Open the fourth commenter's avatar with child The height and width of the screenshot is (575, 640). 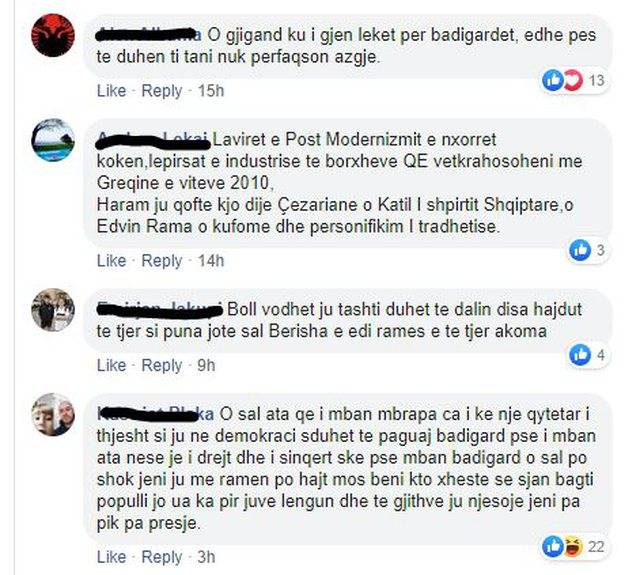(53, 414)
